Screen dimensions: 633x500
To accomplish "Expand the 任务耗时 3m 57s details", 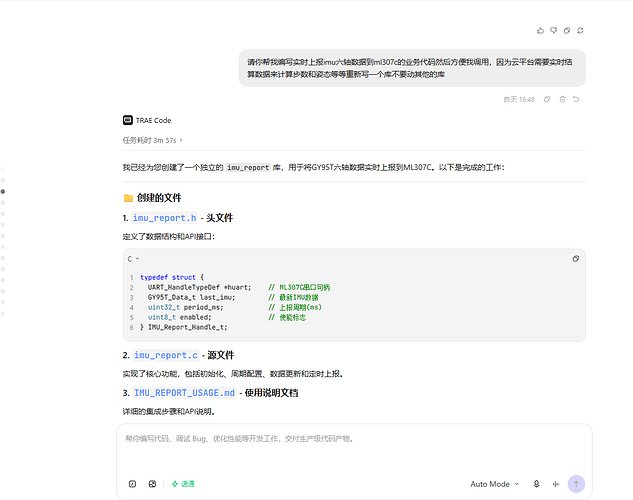I will 153,140.
